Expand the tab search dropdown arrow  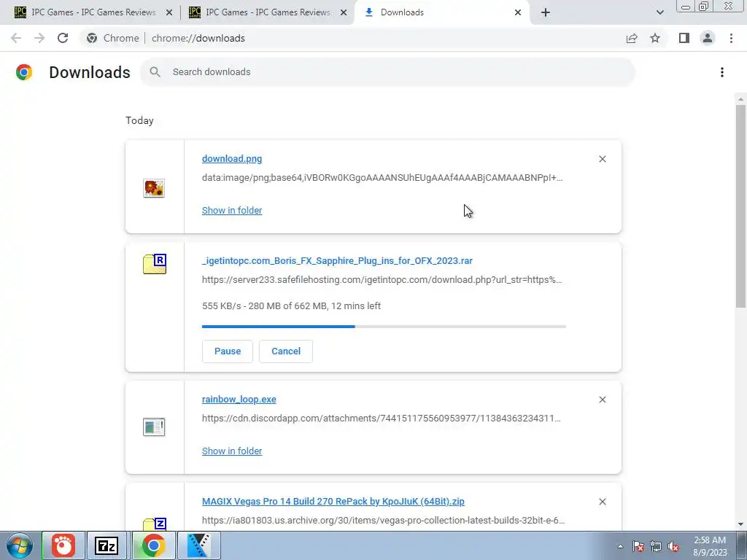pyautogui.click(x=659, y=12)
